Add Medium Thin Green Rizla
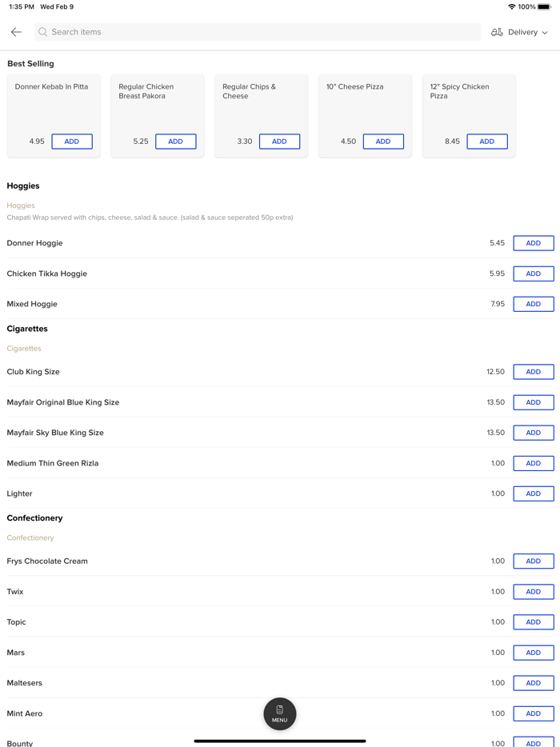Viewport: 560px width, 747px height. pyautogui.click(x=533, y=463)
